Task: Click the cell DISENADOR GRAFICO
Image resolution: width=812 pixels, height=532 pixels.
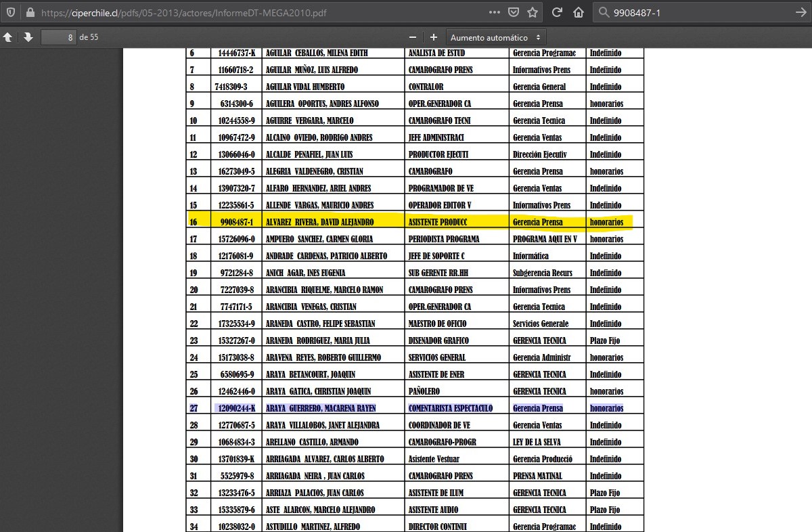Action: tap(438, 340)
